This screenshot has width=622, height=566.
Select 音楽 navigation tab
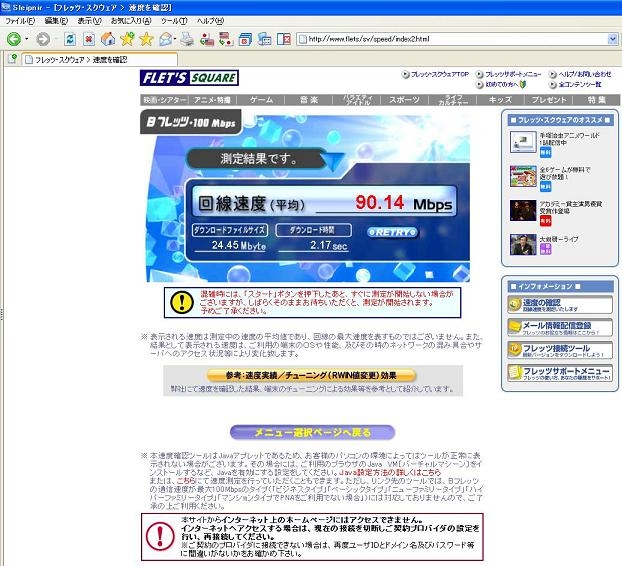[x=309, y=100]
